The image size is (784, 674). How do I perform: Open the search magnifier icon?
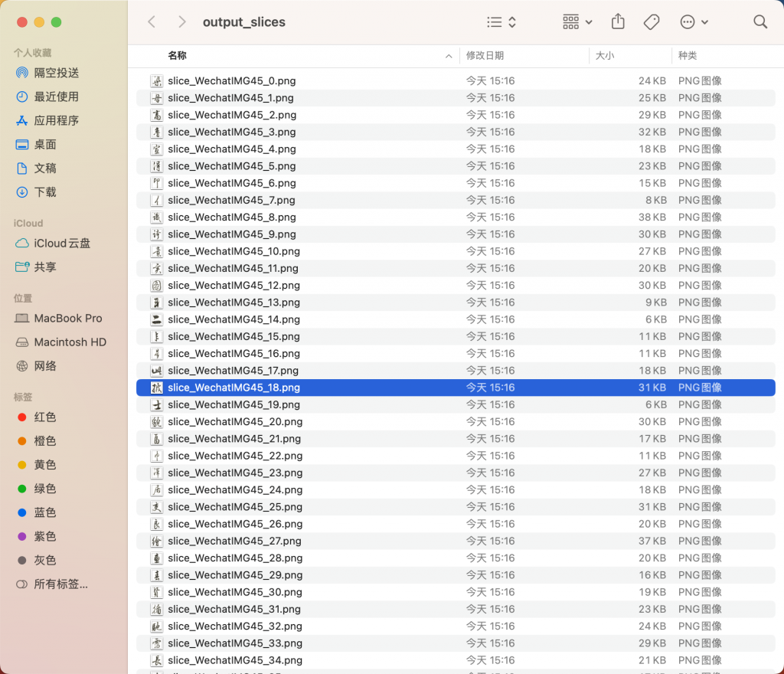pyautogui.click(x=759, y=22)
